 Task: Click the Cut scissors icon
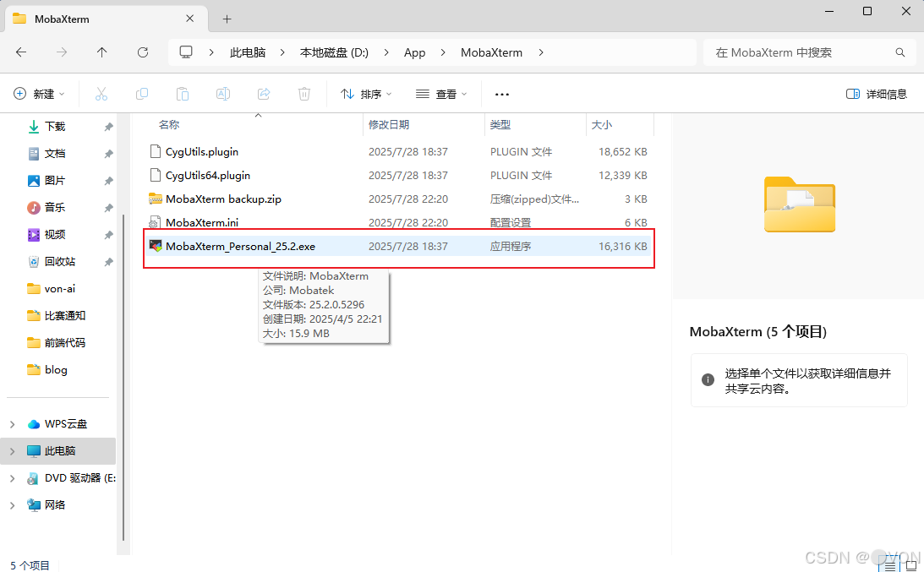coord(101,94)
